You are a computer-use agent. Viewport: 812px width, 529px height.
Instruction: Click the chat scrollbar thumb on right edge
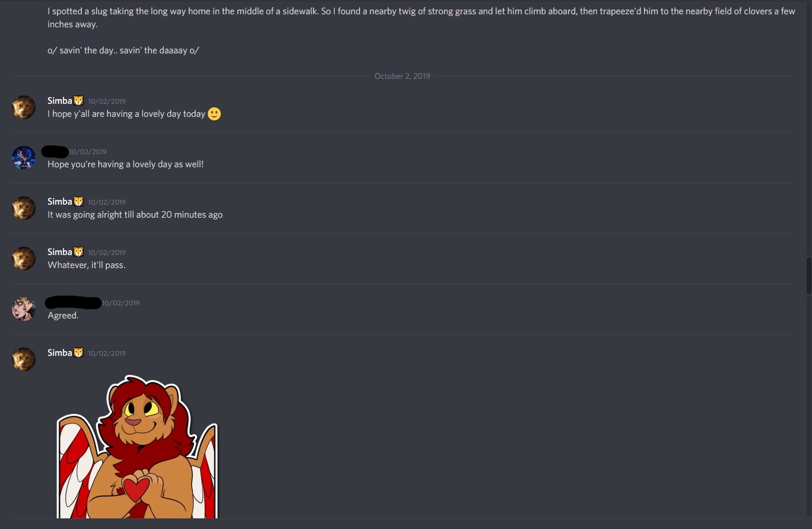click(808, 275)
